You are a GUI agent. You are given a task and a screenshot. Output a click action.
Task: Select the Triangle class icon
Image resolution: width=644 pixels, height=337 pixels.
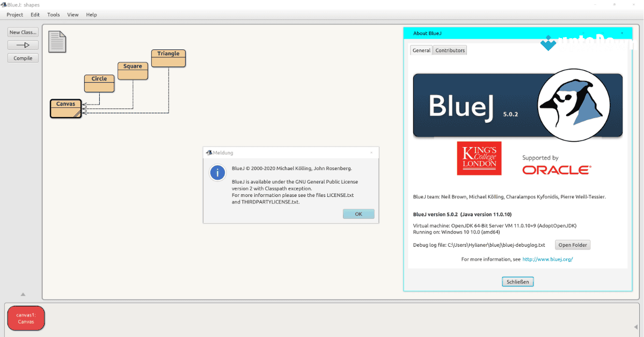click(x=168, y=57)
